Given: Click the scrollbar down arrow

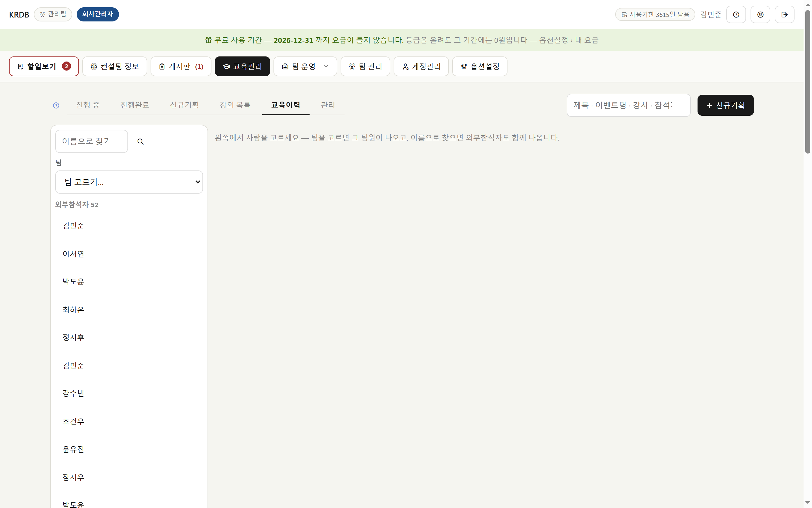Looking at the screenshot, I should tap(808, 503).
